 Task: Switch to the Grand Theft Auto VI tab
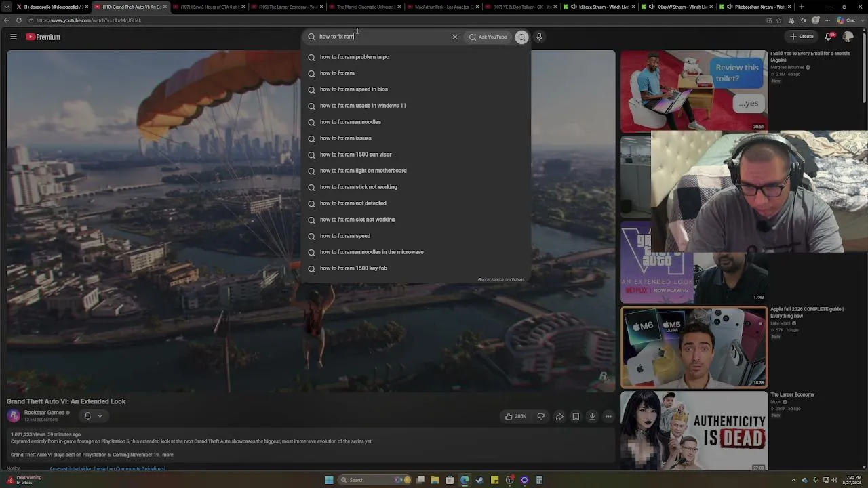click(x=131, y=7)
